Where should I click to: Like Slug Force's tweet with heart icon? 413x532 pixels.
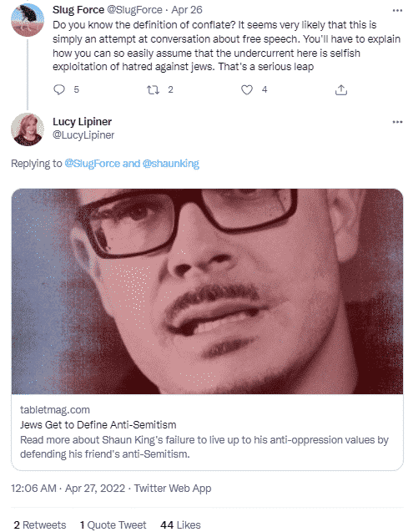pyautogui.click(x=246, y=90)
